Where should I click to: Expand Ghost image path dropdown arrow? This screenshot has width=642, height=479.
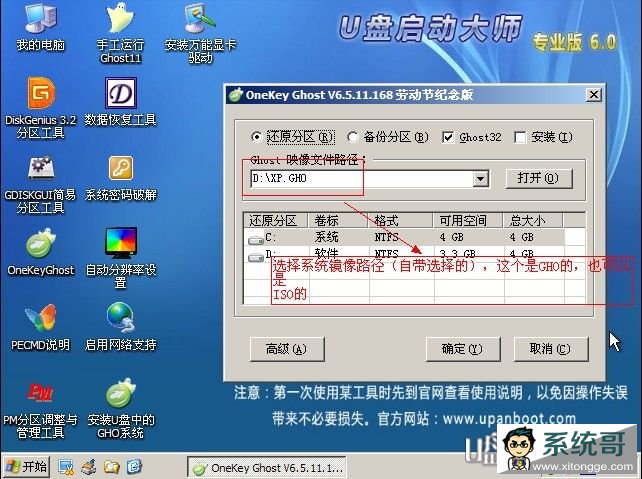481,179
